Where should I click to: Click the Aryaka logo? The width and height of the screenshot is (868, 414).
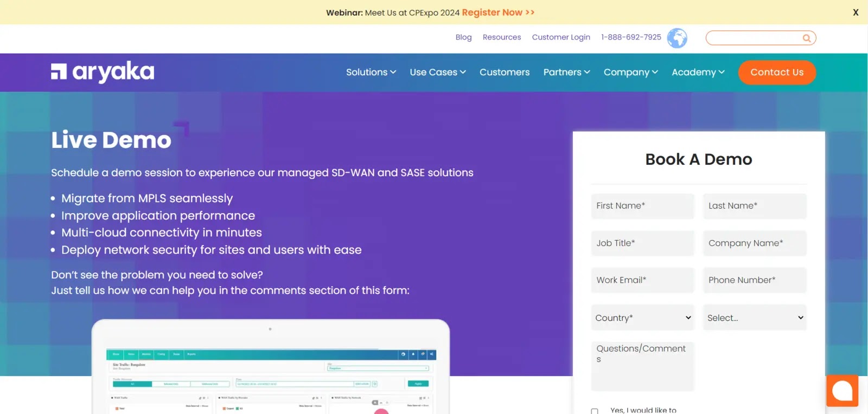(103, 72)
